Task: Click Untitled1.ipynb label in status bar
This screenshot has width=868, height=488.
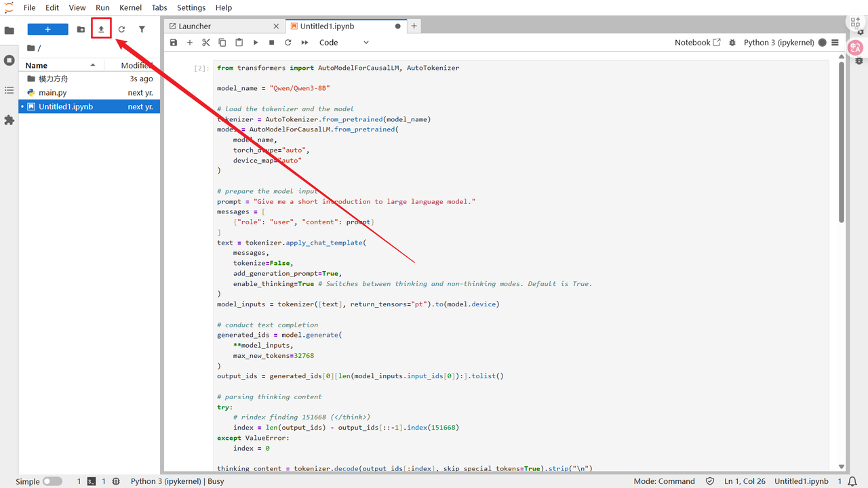Action: (802, 481)
